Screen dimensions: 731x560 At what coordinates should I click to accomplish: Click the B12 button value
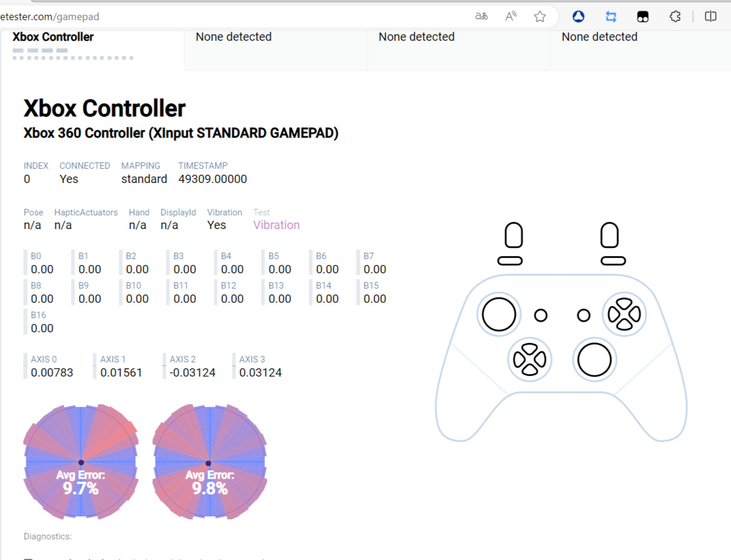pyautogui.click(x=232, y=299)
